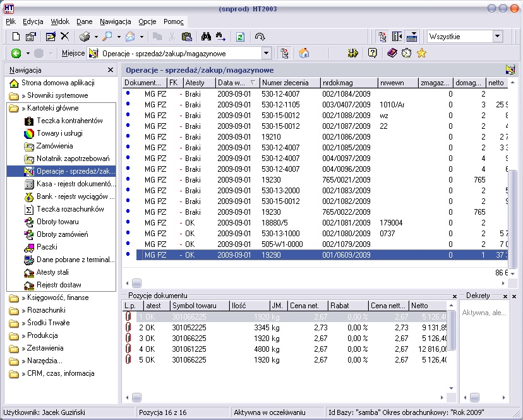This screenshot has height=420, width=523.
Task: Open the magnifier preview dropdown arrow
Action: point(119,37)
